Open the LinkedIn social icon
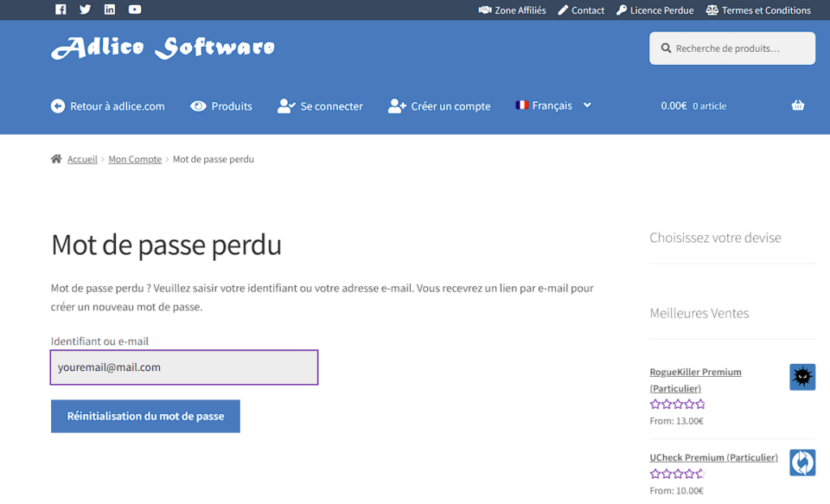 click(109, 10)
